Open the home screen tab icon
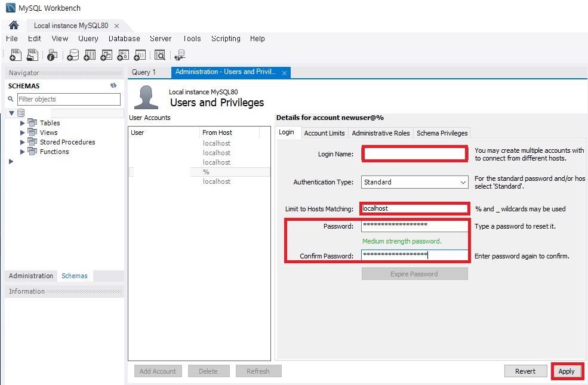 point(14,25)
